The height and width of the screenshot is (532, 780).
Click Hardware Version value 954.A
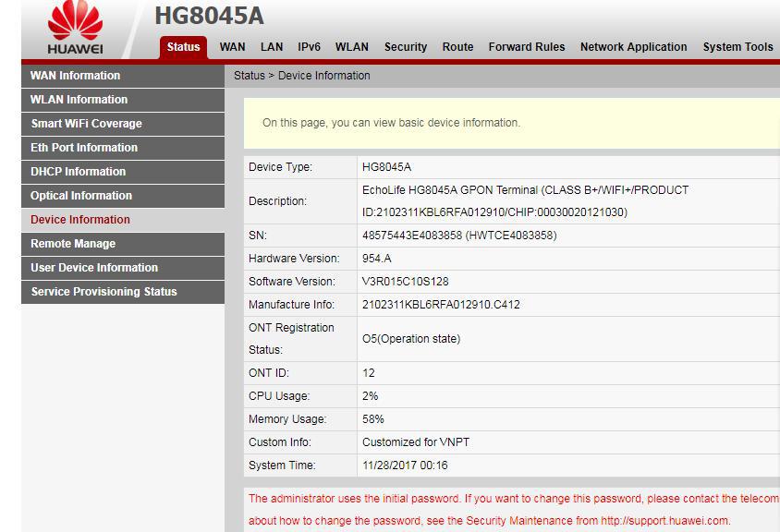376,259
